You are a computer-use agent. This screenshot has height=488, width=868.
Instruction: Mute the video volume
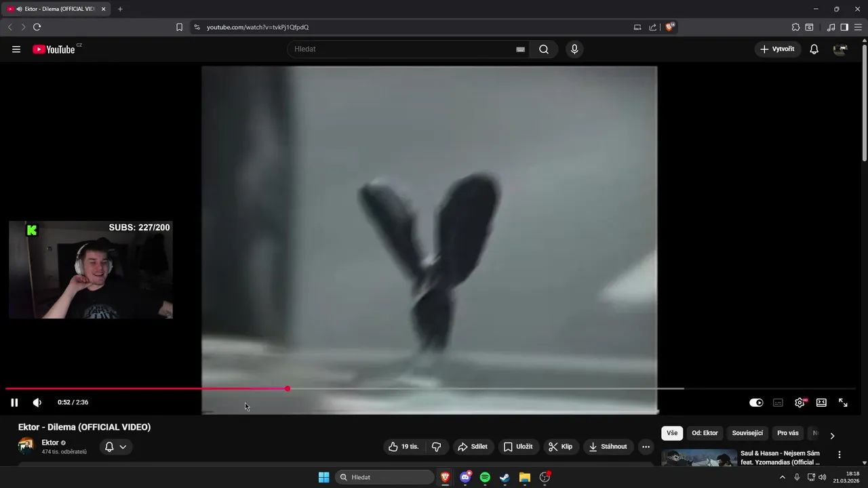pyautogui.click(x=37, y=403)
